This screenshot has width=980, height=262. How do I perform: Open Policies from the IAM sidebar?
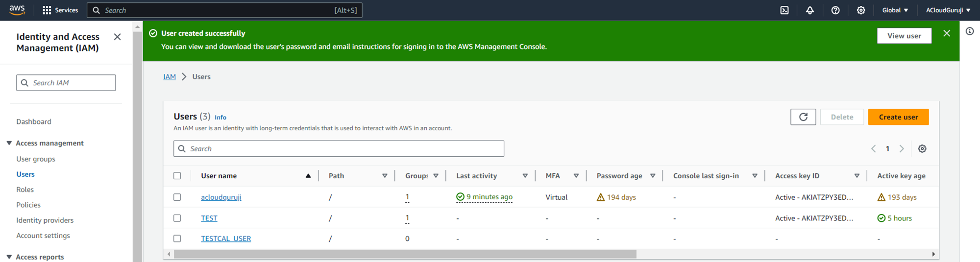[28, 205]
